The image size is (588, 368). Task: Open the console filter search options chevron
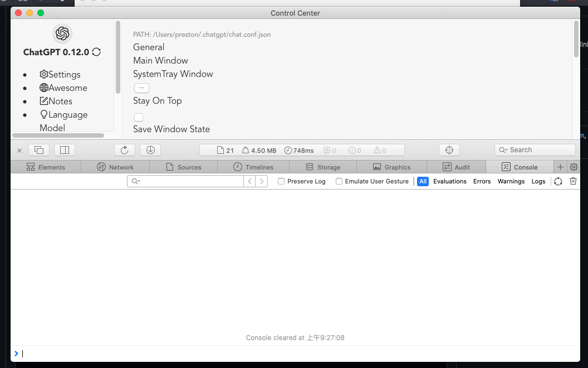click(136, 181)
